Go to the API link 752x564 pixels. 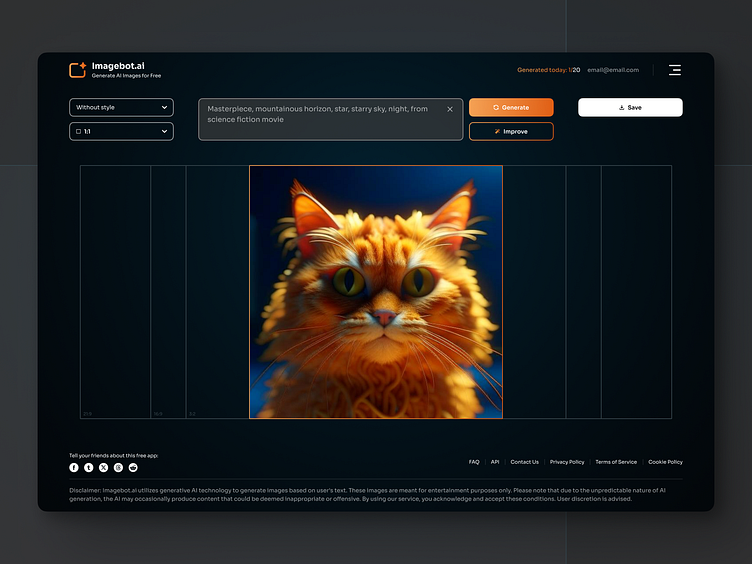495,462
